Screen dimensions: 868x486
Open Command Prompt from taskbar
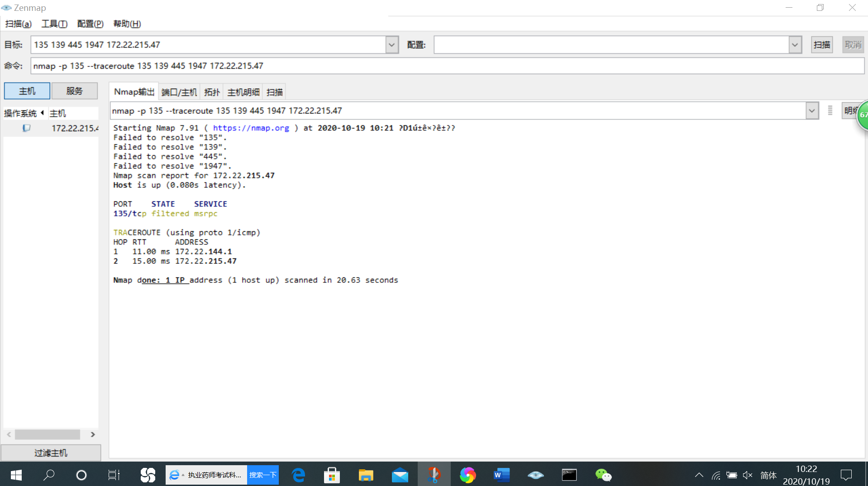click(x=569, y=475)
